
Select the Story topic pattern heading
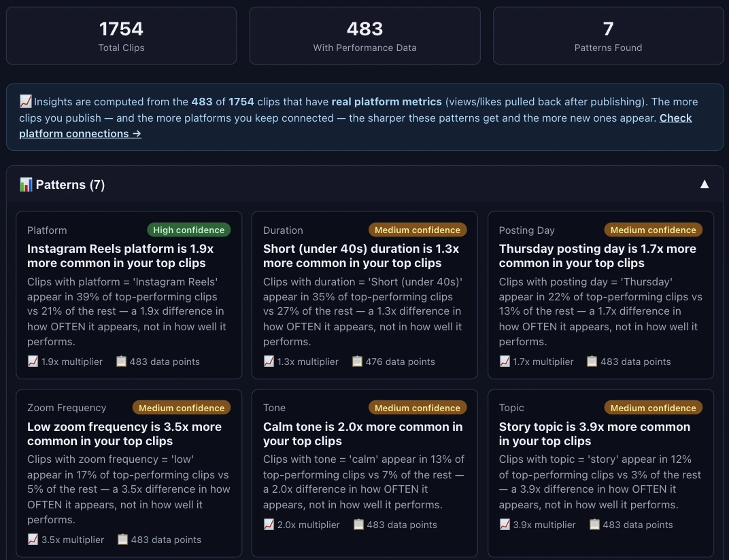[594, 434]
